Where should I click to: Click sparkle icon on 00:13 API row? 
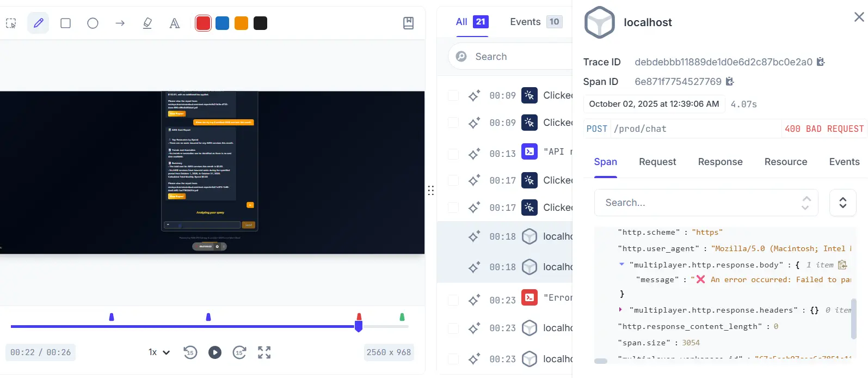(x=474, y=154)
